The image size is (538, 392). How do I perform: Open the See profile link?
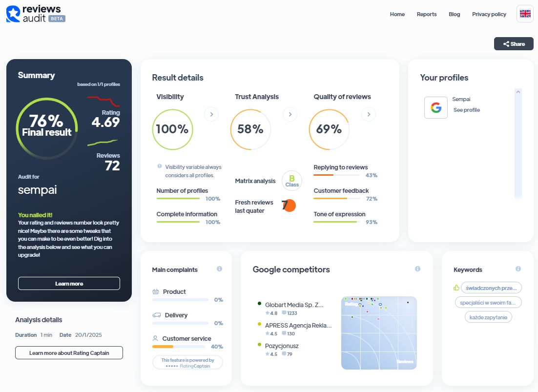467,110
